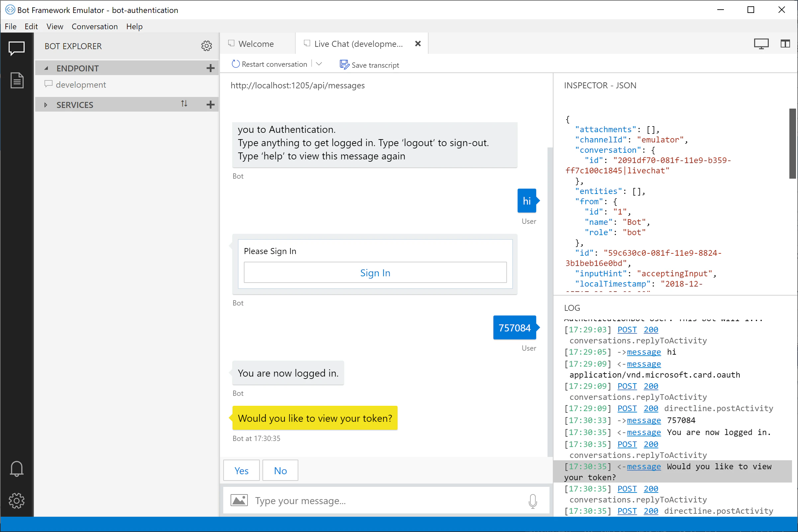The width and height of the screenshot is (798, 532).
Task: Answer Yes to view token
Action: tap(241, 470)
